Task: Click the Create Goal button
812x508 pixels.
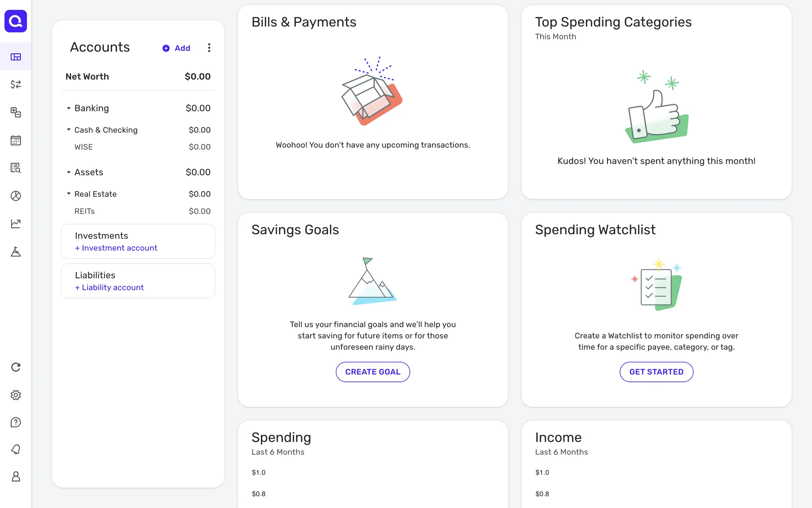Action: (373, 372)
